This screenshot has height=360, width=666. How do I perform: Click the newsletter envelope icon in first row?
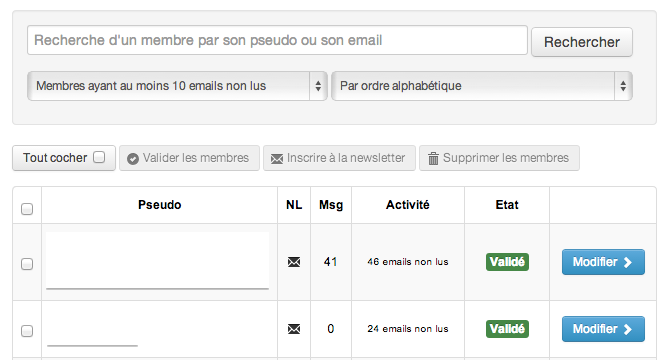click(294, 262)
